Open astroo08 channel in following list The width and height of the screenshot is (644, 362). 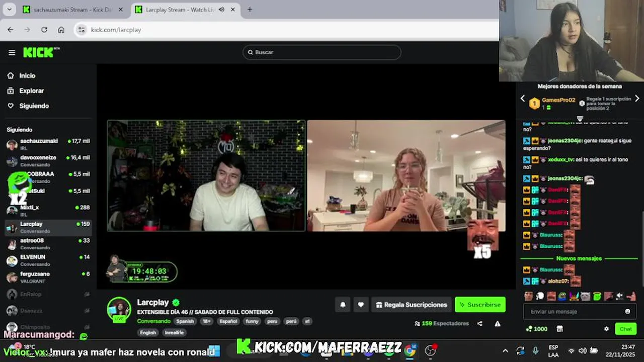tap(48, 244)
